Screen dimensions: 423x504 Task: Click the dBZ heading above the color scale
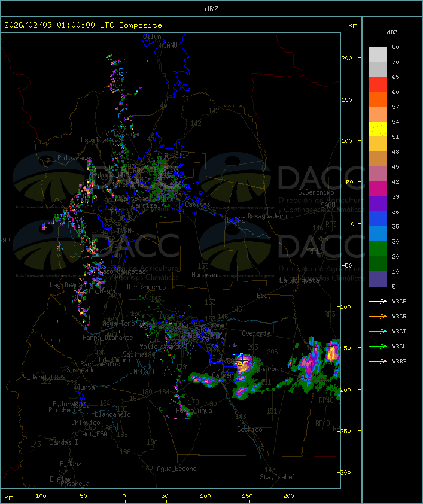(392, 32)
